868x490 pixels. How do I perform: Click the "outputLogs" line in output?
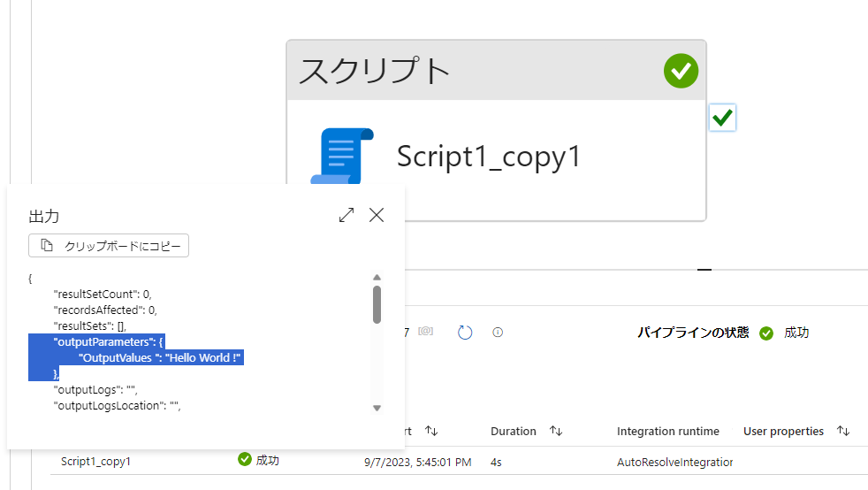[x=95, y=390]
